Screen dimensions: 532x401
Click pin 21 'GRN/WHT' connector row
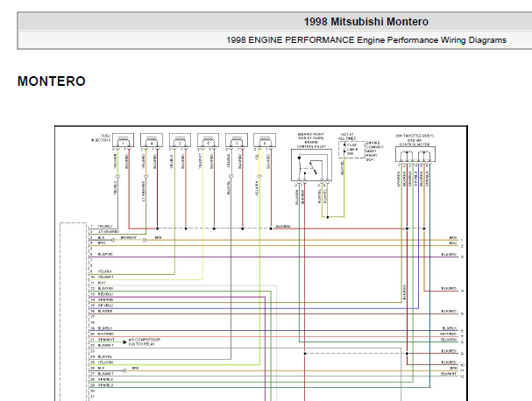coord(103,340)
